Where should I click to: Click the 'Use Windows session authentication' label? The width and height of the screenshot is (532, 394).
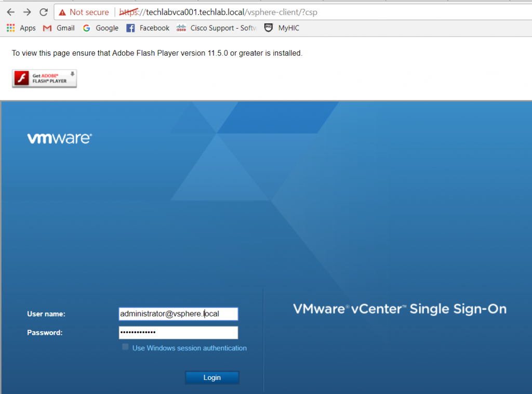pyautogui.click(x=189, y=348)
